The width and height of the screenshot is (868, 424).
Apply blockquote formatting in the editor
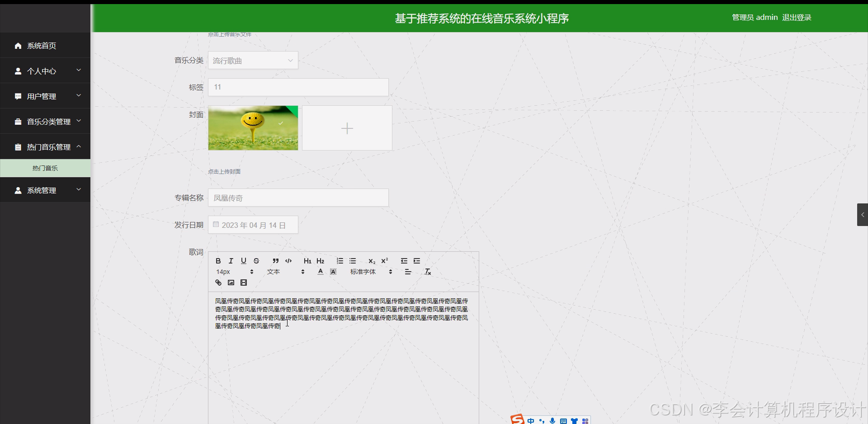275,261
